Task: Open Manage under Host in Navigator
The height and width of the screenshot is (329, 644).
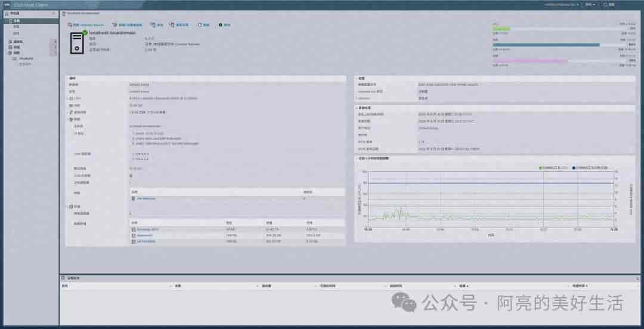Action: [16, 27]
